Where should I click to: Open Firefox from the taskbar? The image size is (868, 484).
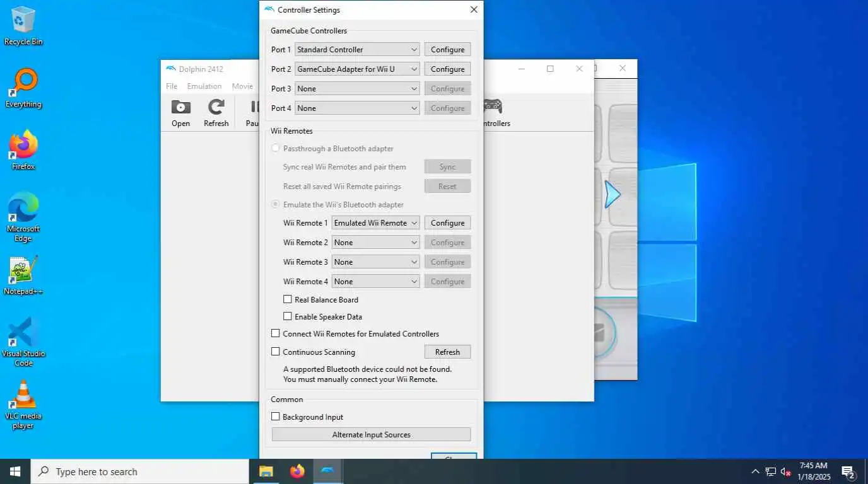click(297, 471)
